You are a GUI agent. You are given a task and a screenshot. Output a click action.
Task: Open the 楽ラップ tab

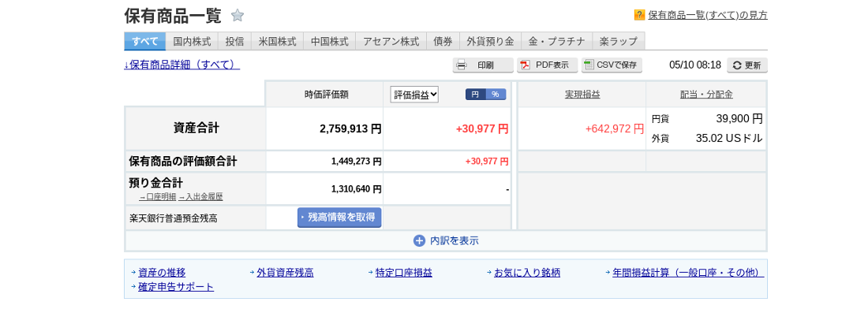point(619,41)
